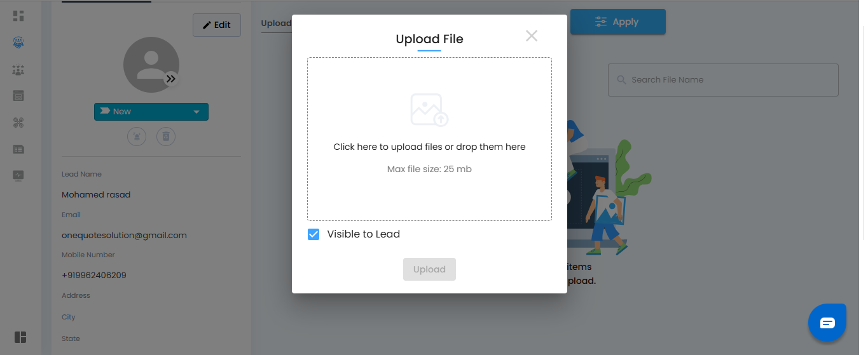Switch to the Upload tab
Image resolution: width=868 pixels, height=355 pixels.
coord(276,23)
